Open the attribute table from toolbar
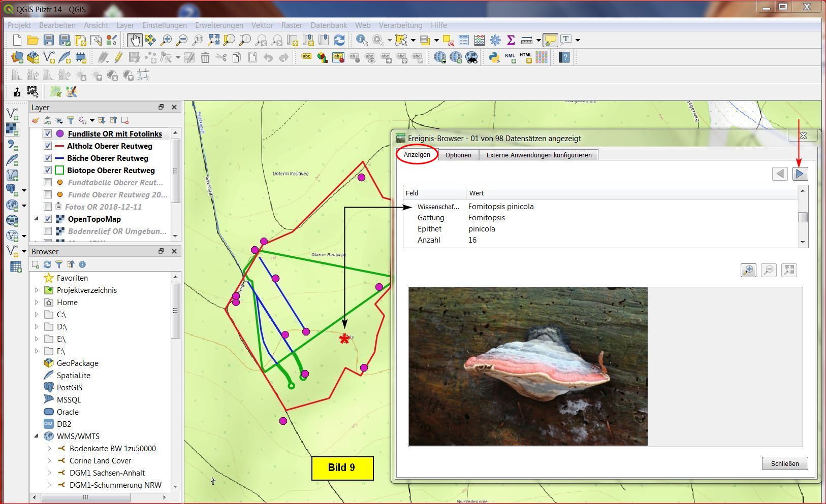 pos(464,40)
